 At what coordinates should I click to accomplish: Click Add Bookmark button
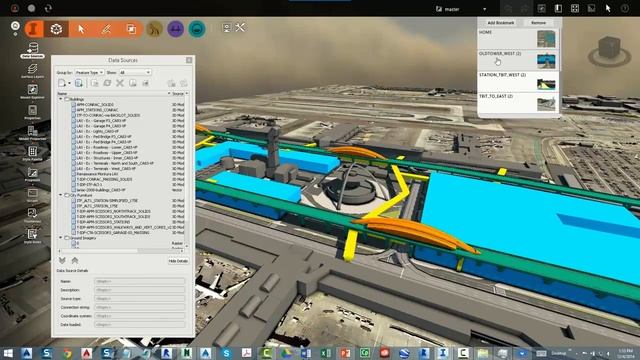(501, 23)
